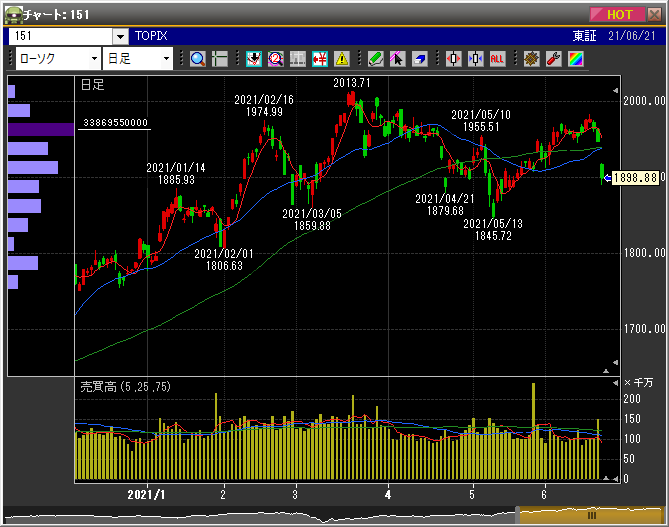Click the blue candlestick icon

[475, 58]
